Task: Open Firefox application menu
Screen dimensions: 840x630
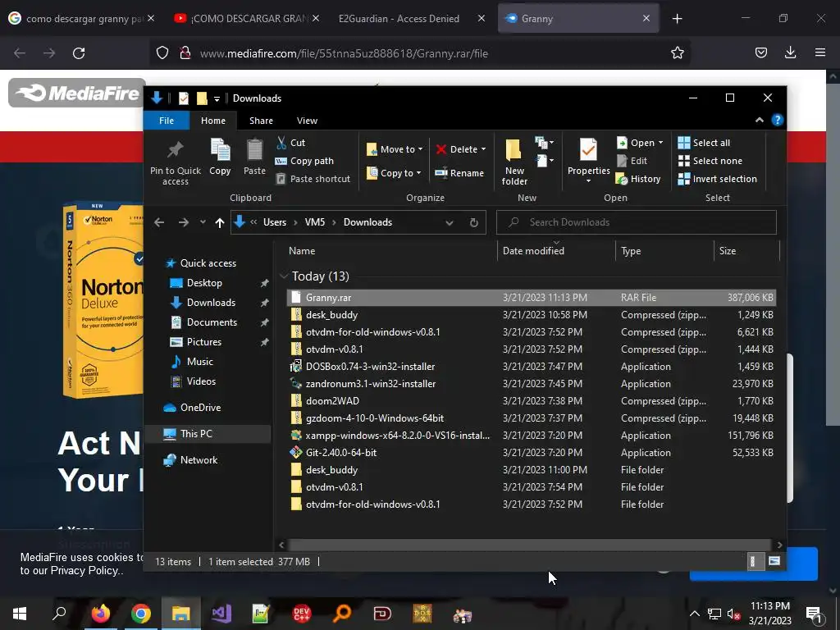Action: pos(820,52)
